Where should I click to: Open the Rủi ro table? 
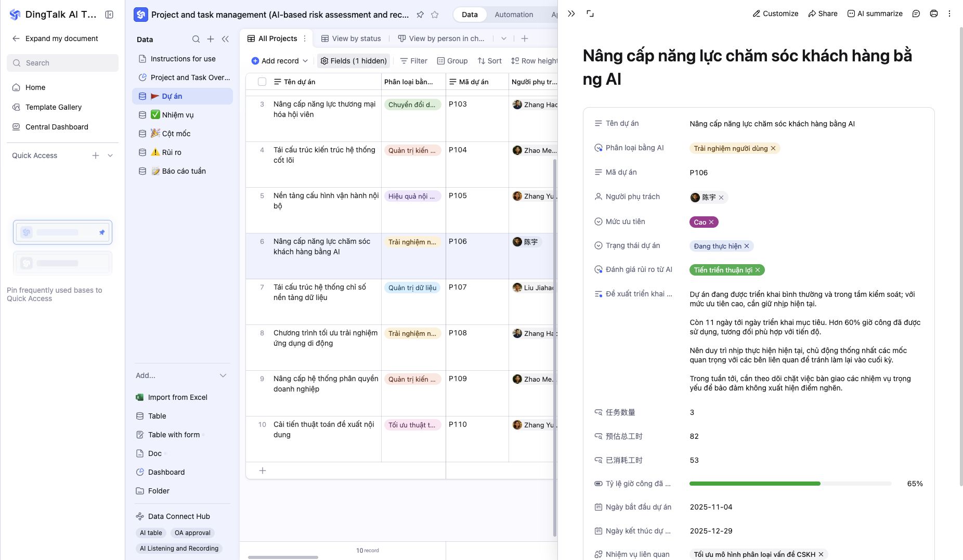coord(183,152)
